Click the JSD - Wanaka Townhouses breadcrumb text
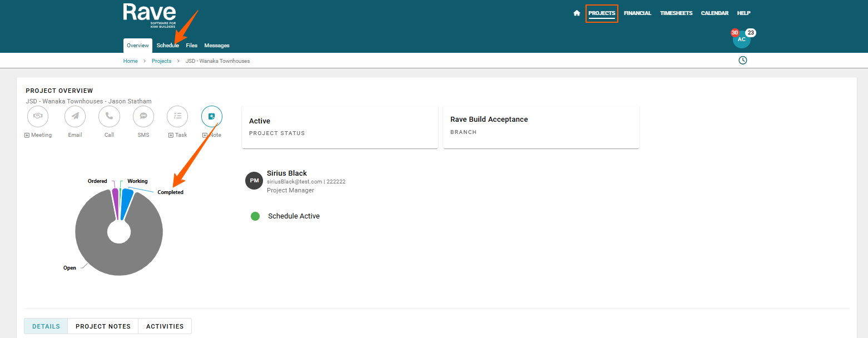This screenshot has width=868, height=338. [217, 61]
